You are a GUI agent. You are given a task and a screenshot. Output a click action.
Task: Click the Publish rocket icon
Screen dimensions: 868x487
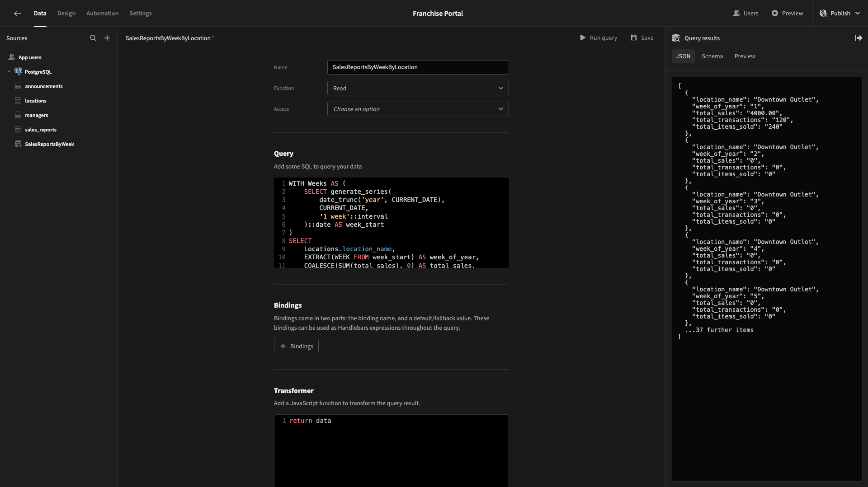[823, 13]
